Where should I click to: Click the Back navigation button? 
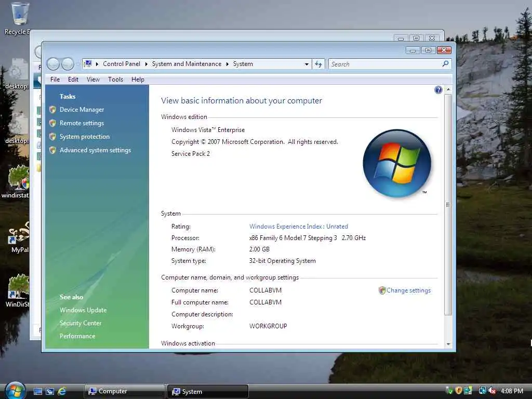point(54,64)
